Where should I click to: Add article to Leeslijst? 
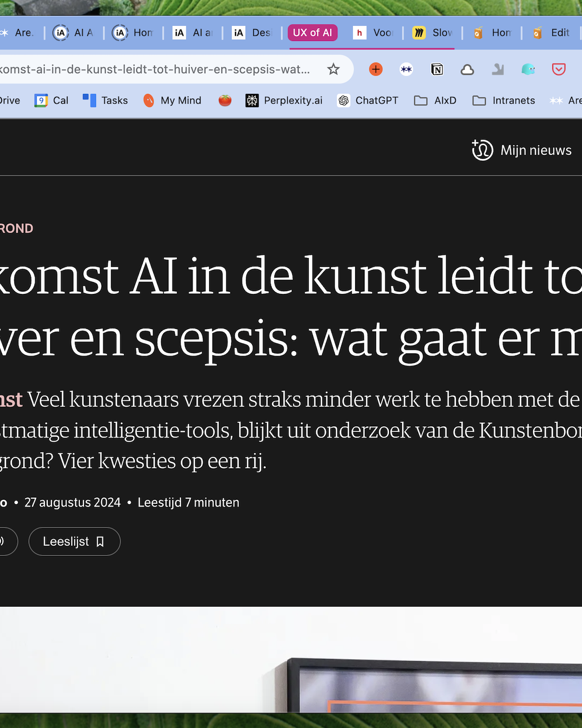click(74, 541)
